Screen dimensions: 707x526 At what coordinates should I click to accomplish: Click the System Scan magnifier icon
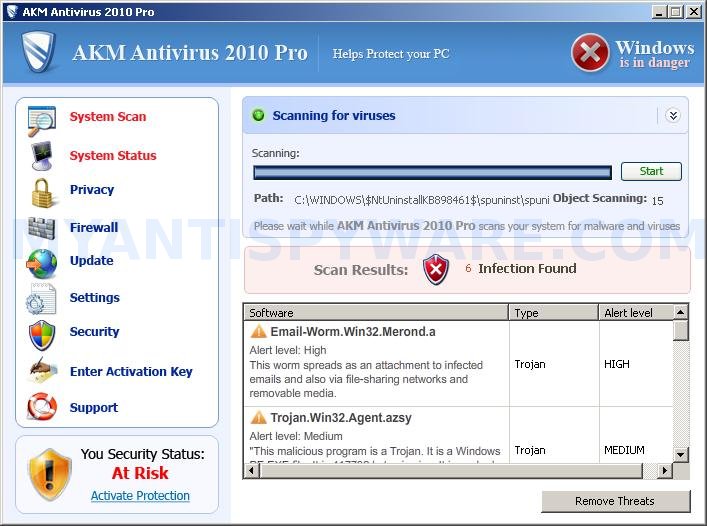[41, 120]
